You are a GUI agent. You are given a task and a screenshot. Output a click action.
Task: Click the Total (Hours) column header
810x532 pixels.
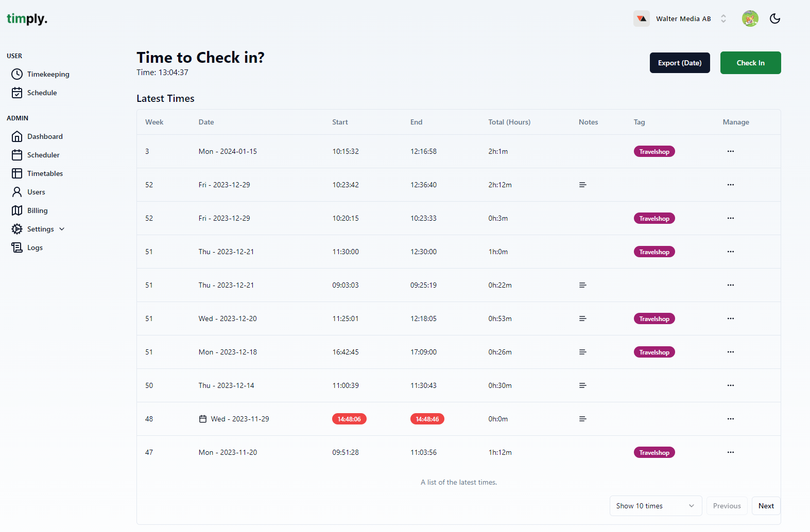click(x=509, y=122)
